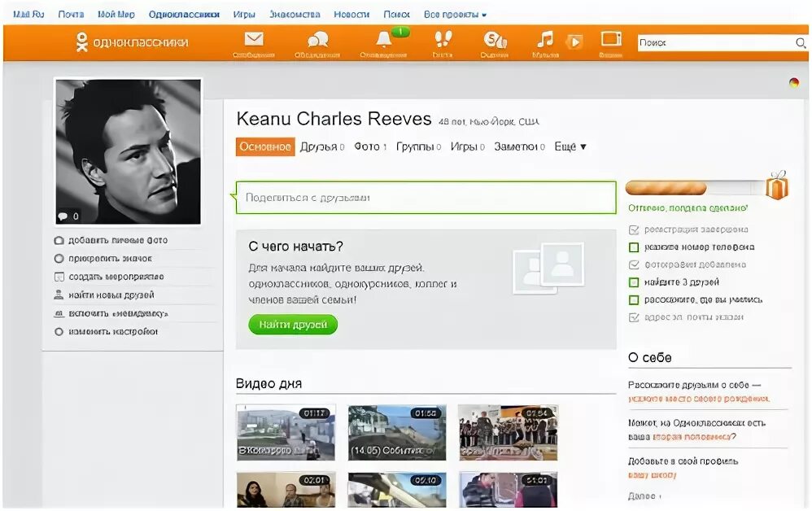Viewport: 812px width, 511px height.
Task: Click the Поиск search field in the orange bar
Action: coord(716,42)
